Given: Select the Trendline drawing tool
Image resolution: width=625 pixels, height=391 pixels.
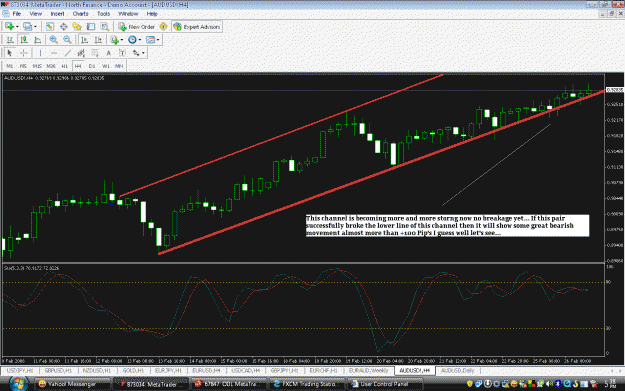Looking at the screenshot, I should [x=68, y=53].
